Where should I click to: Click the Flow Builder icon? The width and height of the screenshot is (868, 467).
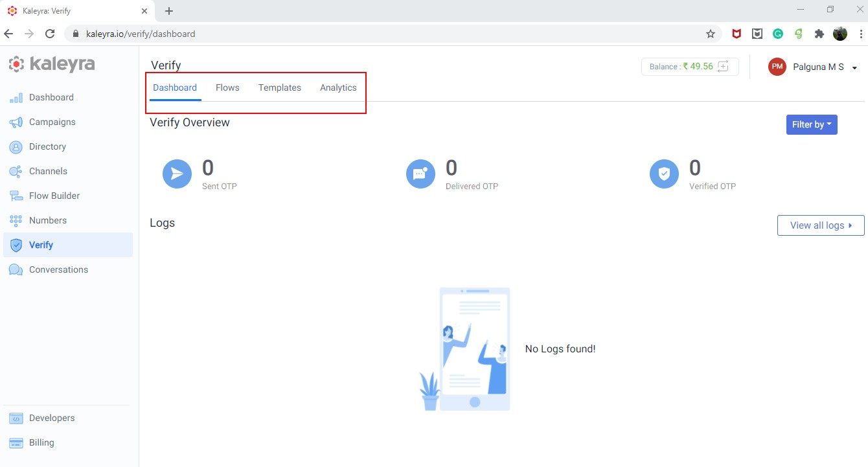pyautogui.click(x=16, y=196)
